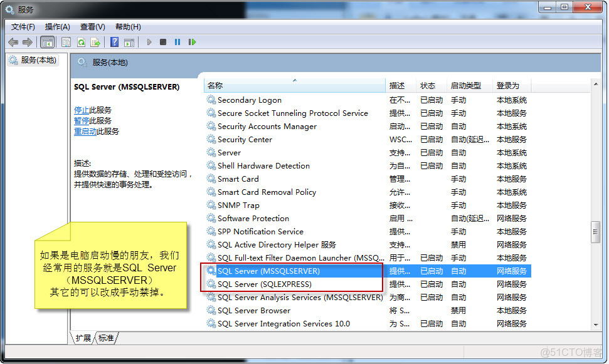The height and width of the screenshot is (364, 609).
Task: Minimize the 服务 window
Action: [x=548, y=7]
